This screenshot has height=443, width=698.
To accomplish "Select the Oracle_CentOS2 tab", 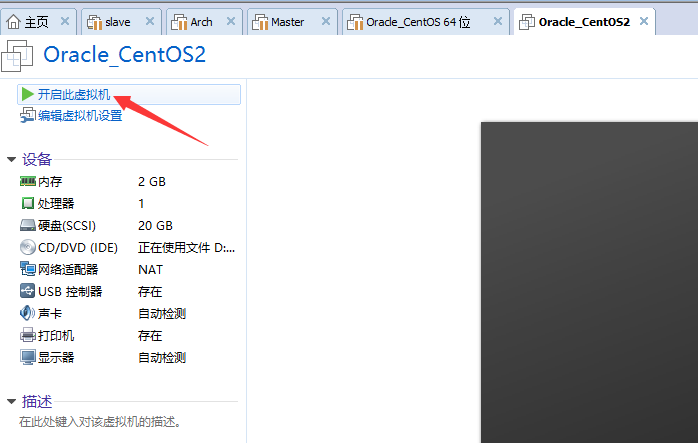I will coord(584,21).
